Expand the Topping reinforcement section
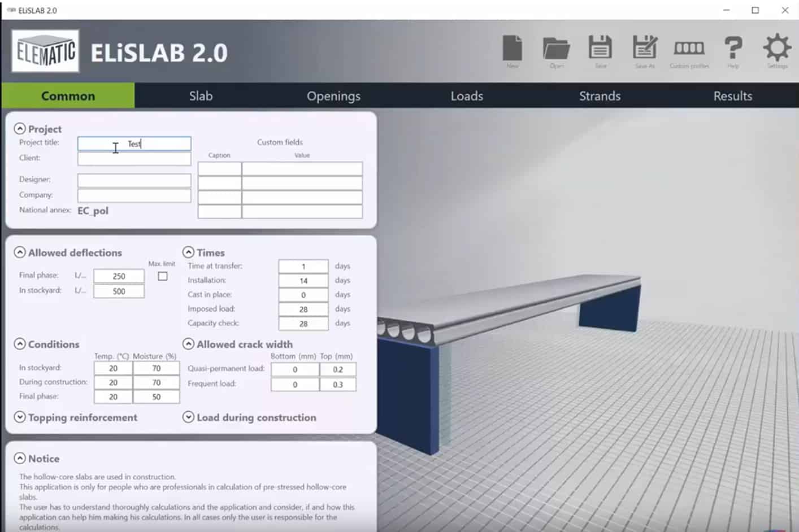The image size is (799, 532). (20, 417)
